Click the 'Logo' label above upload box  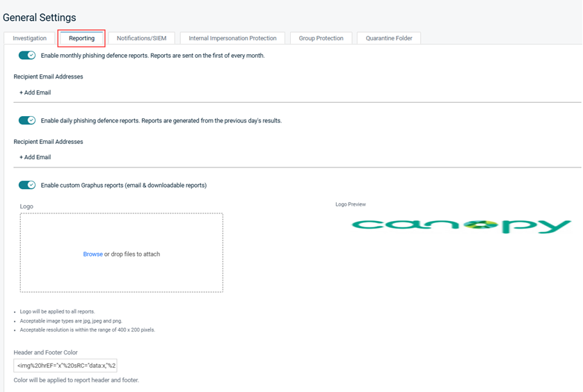pyautogui.click(x=26, y=206)
